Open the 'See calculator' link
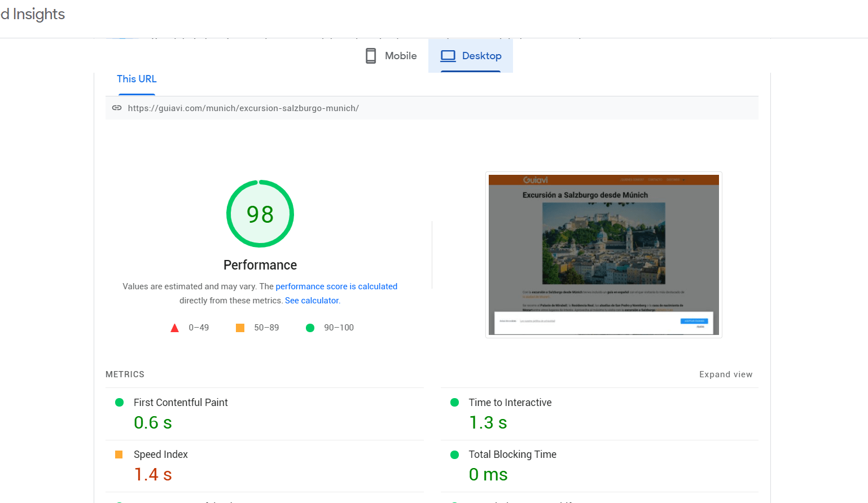The width and height of the screenshot is (868, 503). 312,301
